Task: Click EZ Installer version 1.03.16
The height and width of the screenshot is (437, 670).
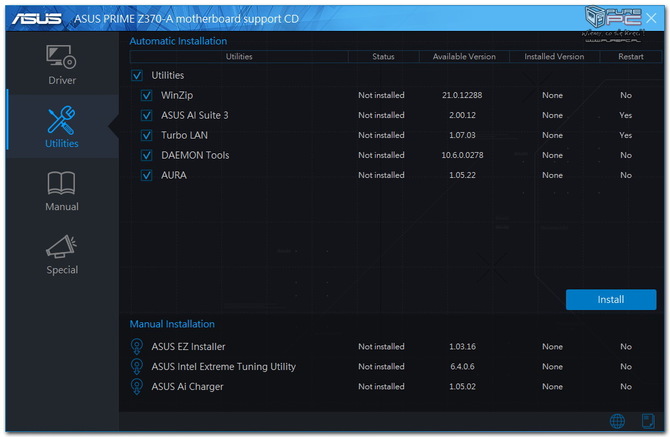Action: tap(462, 346)
